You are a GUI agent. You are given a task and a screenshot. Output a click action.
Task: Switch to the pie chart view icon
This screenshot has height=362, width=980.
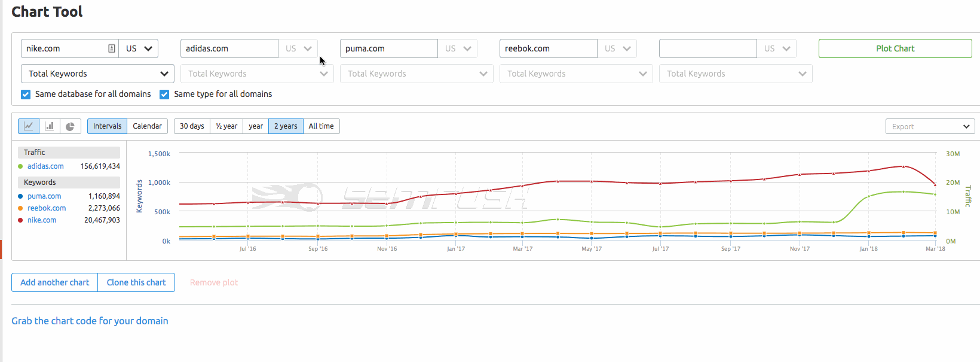click(x=71, y=126)
